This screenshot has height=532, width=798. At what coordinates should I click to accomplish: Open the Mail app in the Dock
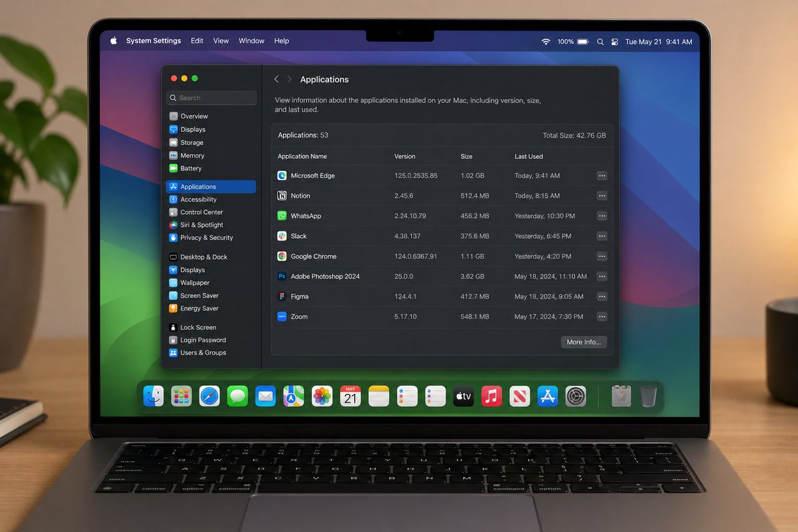[265, 396]
